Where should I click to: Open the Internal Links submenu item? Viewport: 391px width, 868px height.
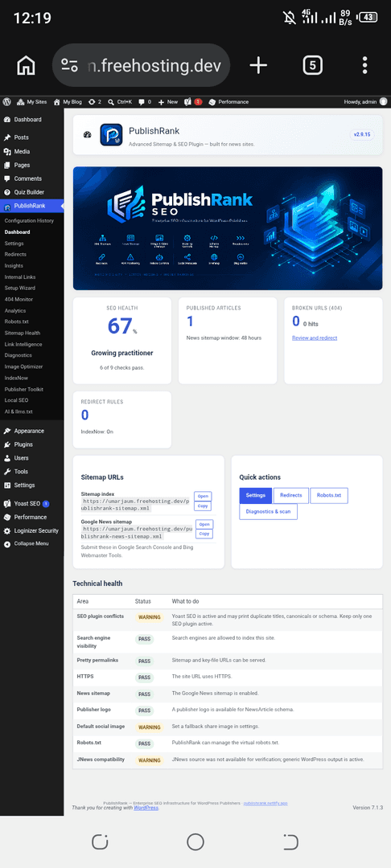coord(20,276)
